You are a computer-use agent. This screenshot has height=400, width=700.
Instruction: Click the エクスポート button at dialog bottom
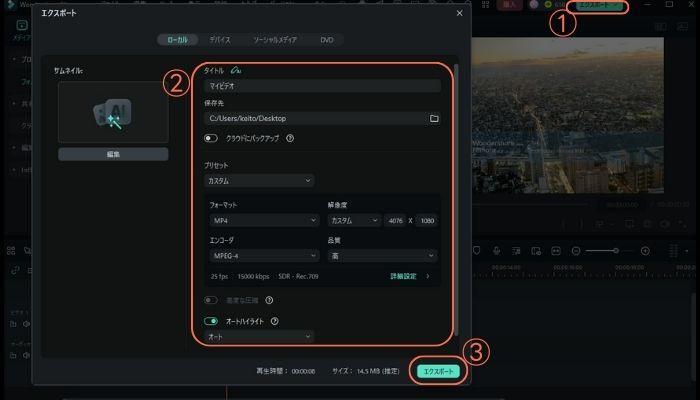pyautogui.click(x=438, y=371)
